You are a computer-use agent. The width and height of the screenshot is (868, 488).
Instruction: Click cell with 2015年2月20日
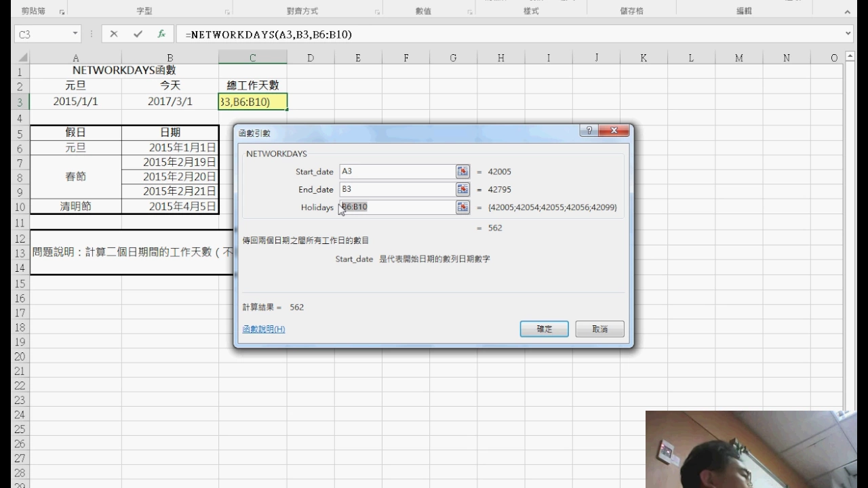[170, 177]
